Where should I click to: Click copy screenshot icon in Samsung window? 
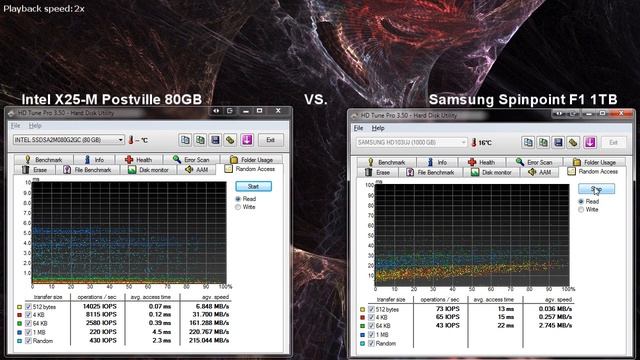click(543, 142)
